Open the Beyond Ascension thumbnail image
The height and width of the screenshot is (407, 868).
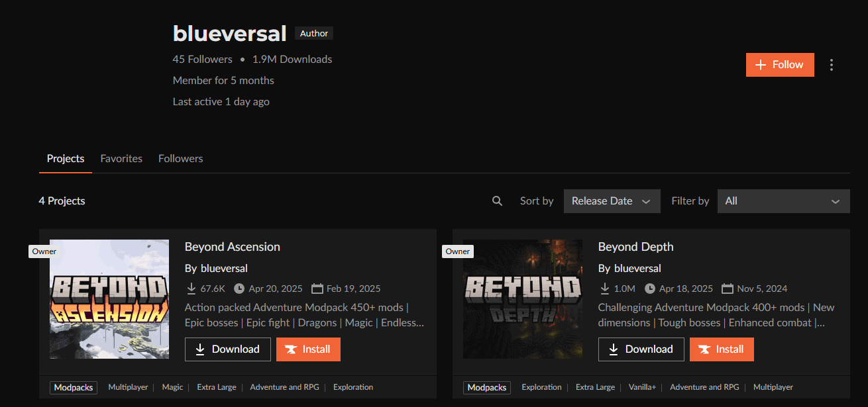(x=109, y=299)
